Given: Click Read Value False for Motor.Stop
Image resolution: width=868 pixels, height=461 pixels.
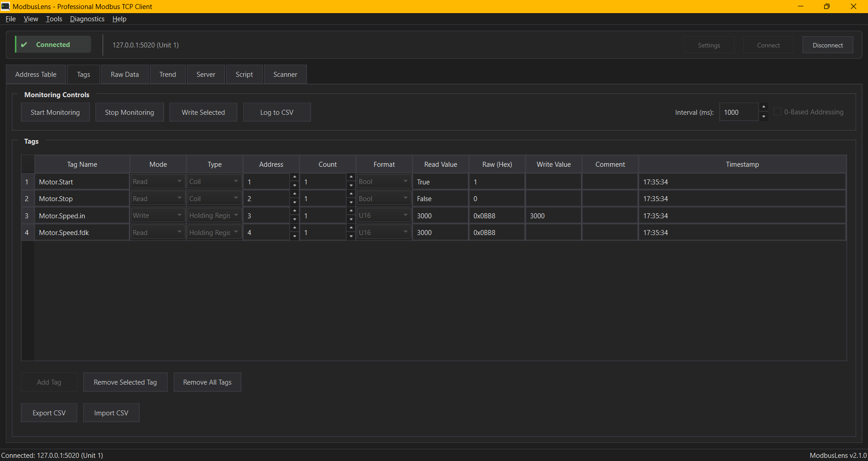Looking at the screenshot, I should [x=440, y=198].
